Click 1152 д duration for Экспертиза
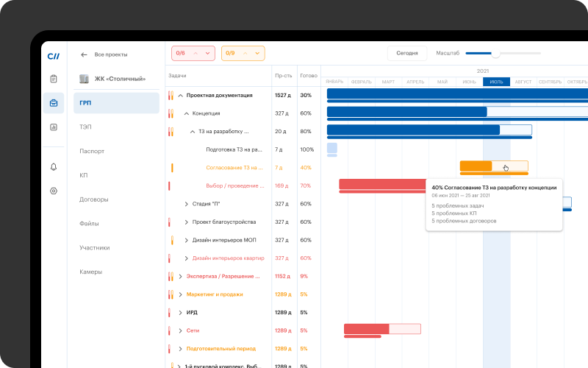The image size is (588, 368). point(282,277)
